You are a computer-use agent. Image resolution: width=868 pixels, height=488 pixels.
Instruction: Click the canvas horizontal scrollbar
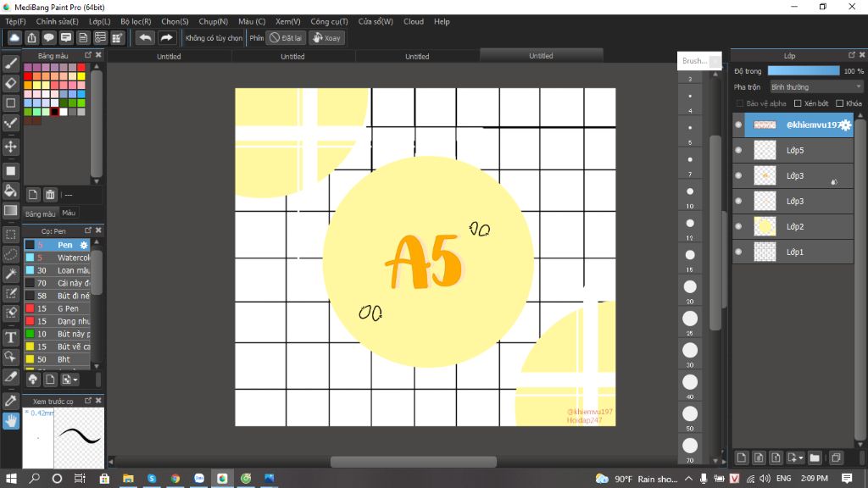click(413, 462)
